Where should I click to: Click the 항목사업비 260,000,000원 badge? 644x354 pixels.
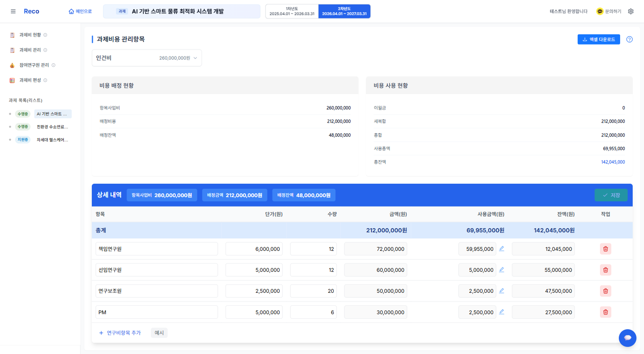[x=162, y=195]
